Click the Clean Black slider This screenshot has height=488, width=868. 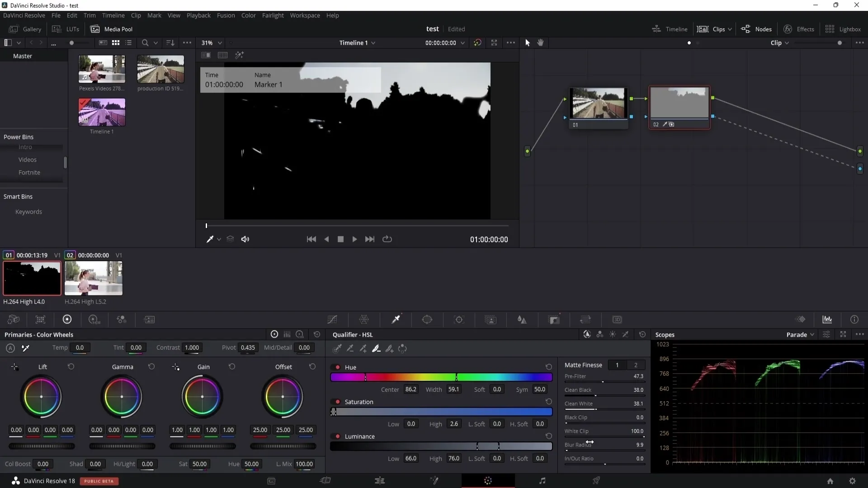(x=604, y=395)
